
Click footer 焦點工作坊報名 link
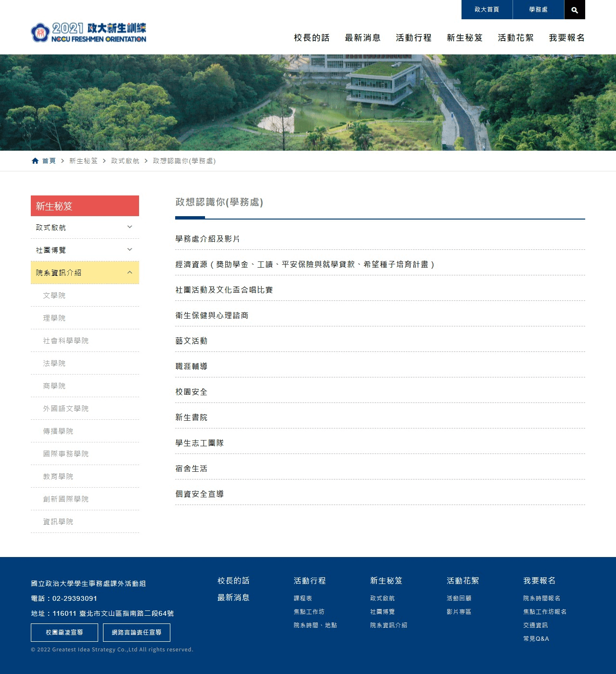[545, 611]
